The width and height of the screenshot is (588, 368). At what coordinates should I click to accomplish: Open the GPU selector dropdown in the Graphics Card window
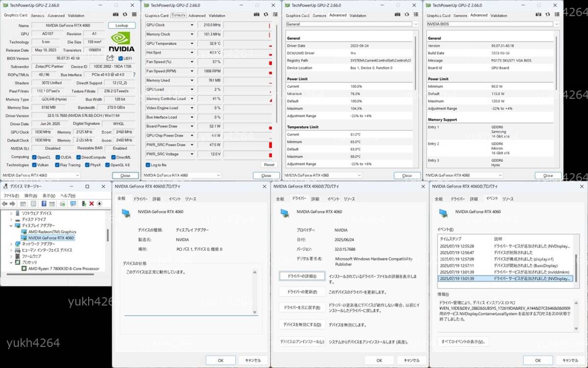click(x=41, y=175)
